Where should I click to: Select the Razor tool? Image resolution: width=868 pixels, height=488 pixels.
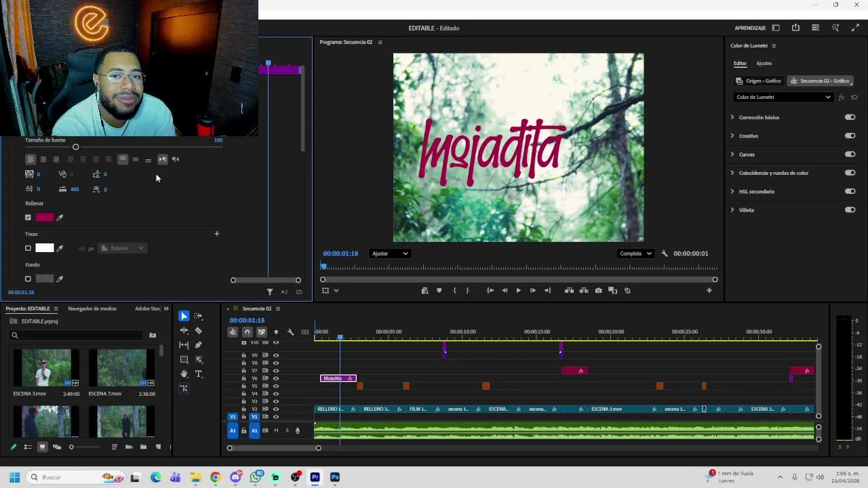199,331
